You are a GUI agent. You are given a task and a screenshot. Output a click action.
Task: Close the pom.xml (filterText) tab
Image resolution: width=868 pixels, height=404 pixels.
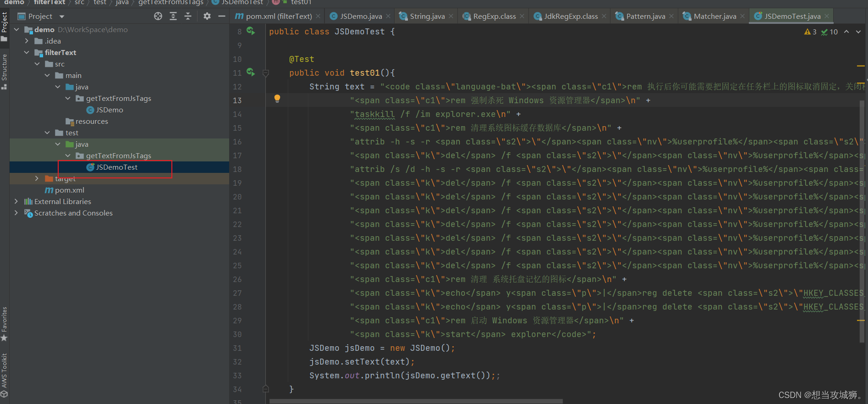pyautogui.click(x=318, y=16)
